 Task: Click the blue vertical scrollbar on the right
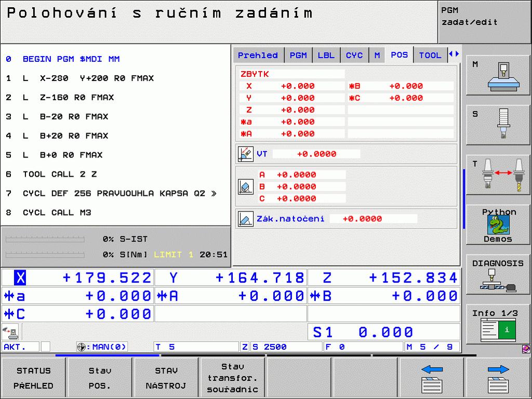[x=464, y=199]
